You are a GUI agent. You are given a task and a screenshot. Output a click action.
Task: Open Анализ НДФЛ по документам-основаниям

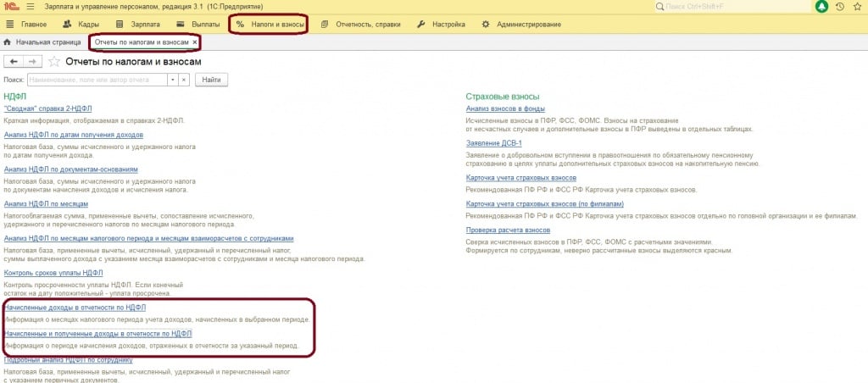[x=71, y=169]
